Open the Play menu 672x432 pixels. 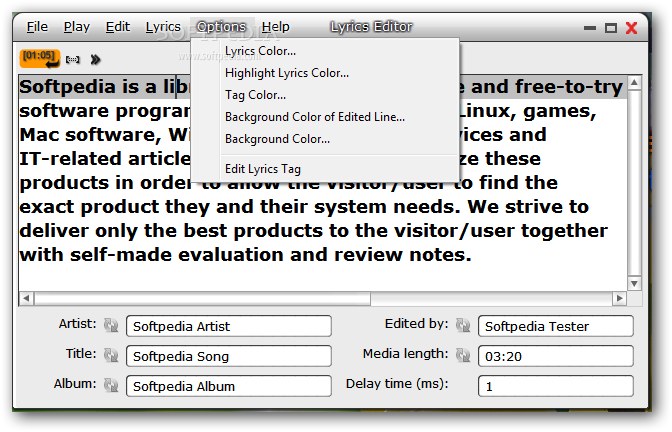point(77,27)
